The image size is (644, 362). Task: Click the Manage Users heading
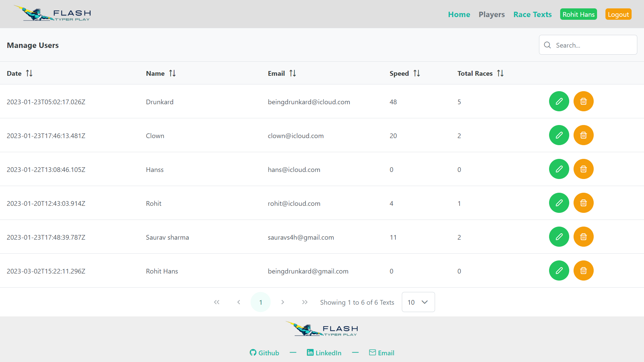(x=33, y=45)
